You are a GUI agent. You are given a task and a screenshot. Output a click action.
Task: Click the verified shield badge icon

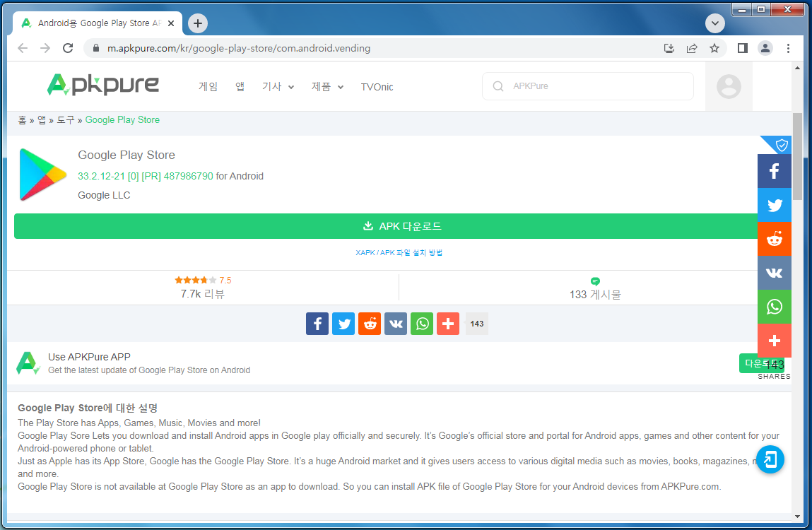click(x=781, y=145)
